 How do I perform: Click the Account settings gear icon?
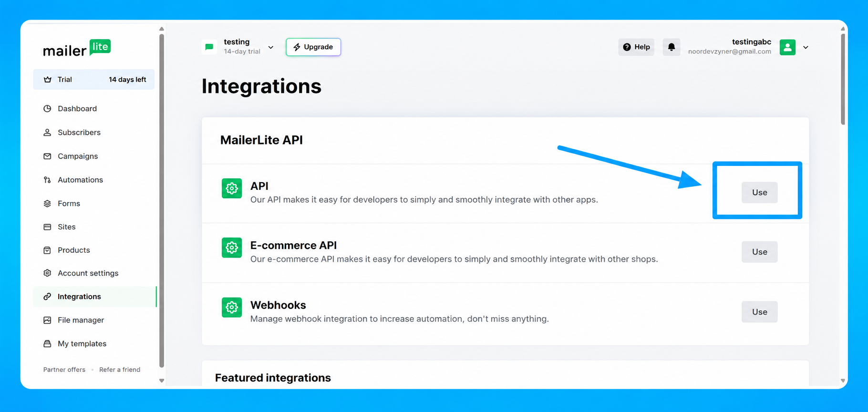tap(47, 273)
